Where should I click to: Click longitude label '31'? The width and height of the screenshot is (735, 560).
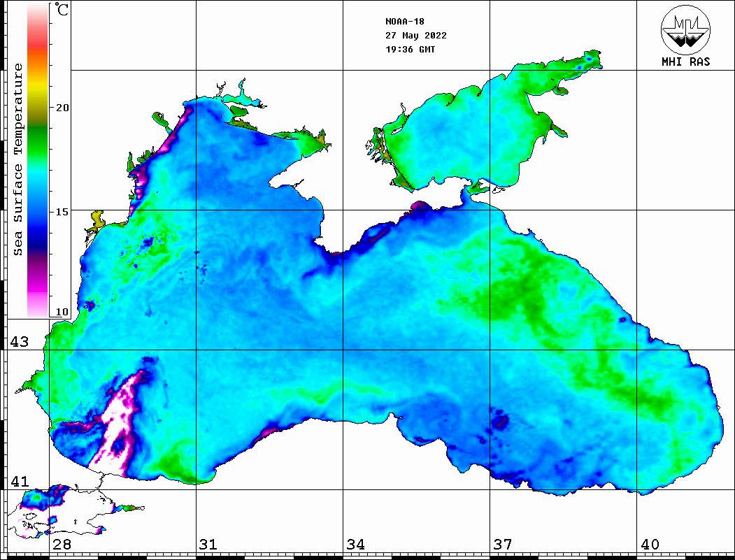coord(208,545)
